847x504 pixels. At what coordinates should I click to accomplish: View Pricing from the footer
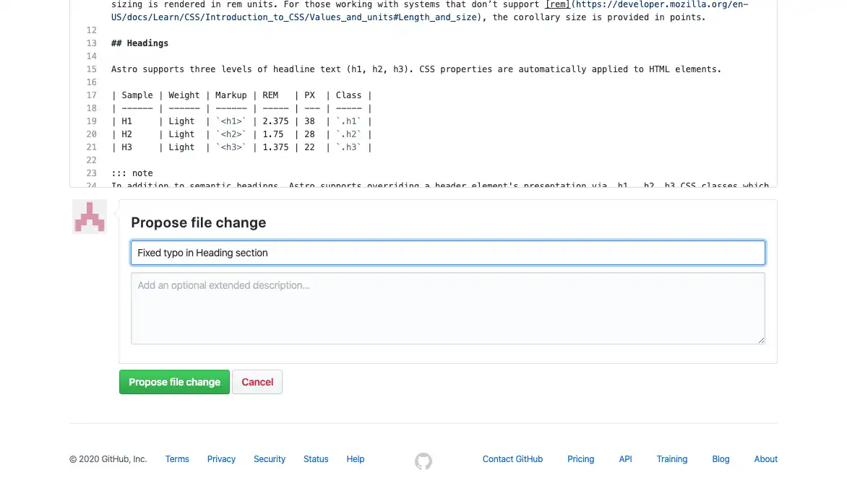click(x=580, y=459)
